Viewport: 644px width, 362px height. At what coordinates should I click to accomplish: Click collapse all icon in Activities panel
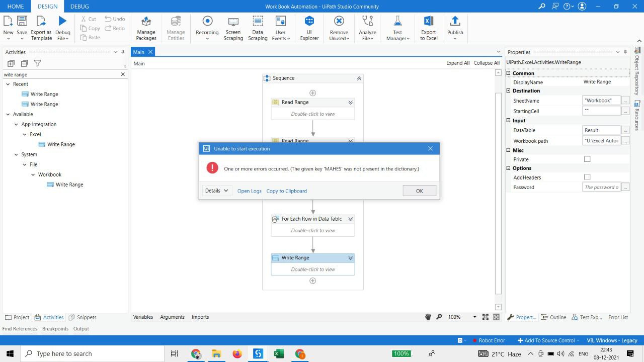pyautogui.click(x=24, y=63)
